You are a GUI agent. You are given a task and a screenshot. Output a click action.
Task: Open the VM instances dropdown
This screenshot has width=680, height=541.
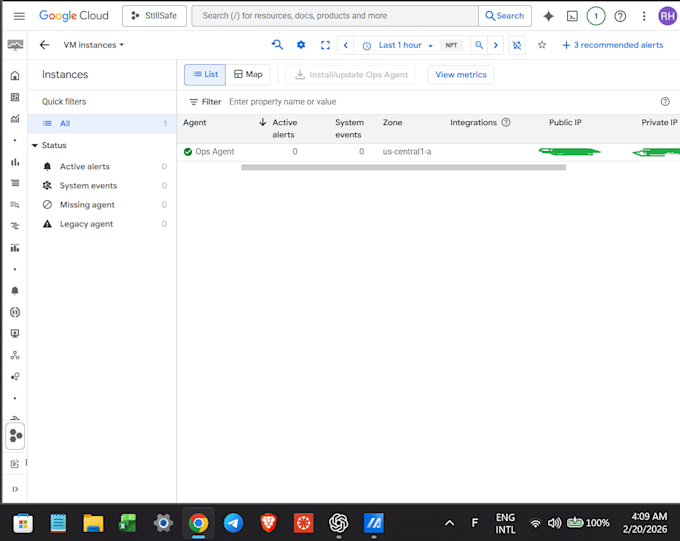tap(93, 45)
